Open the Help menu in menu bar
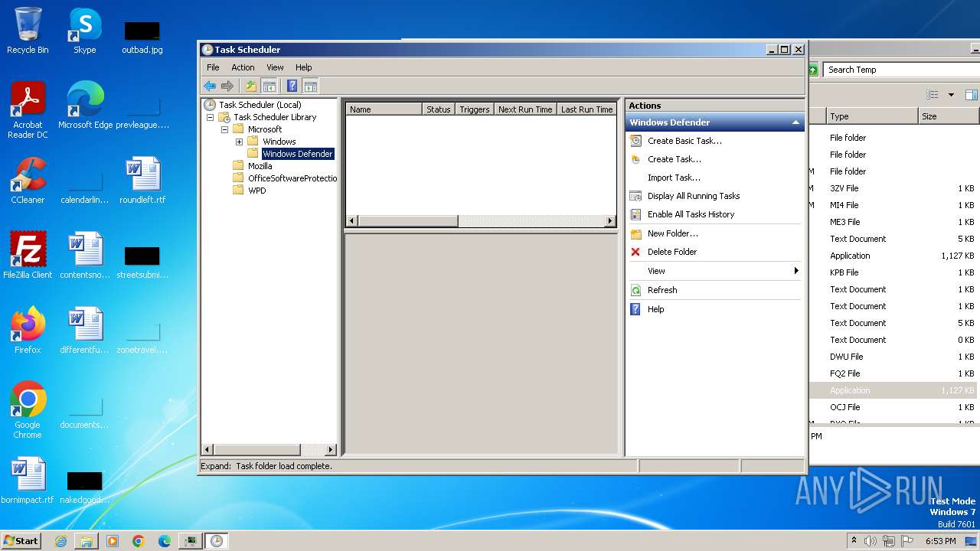The height and width of the screenshot is (551, 980). (x=304, y=67)
